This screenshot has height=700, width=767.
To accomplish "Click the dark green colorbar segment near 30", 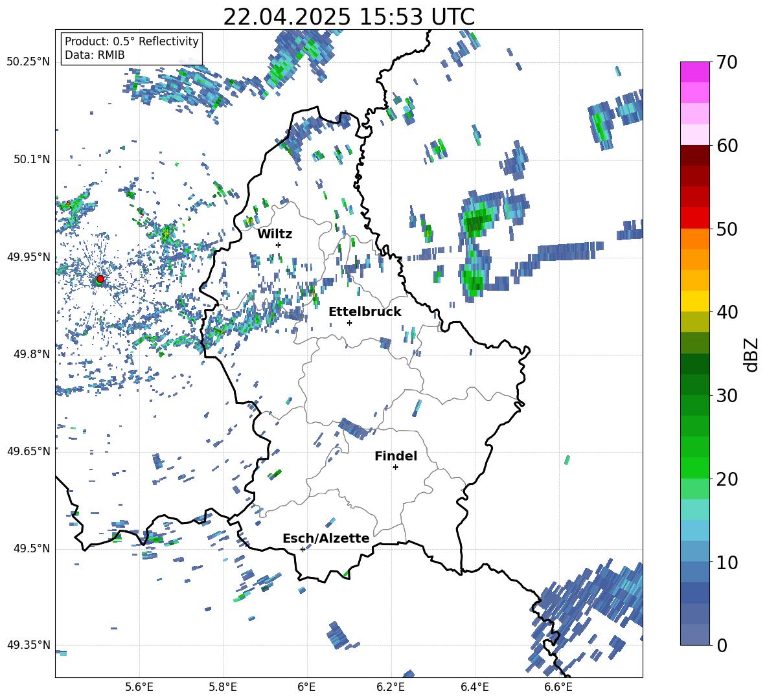I will [x=694, y=385].
